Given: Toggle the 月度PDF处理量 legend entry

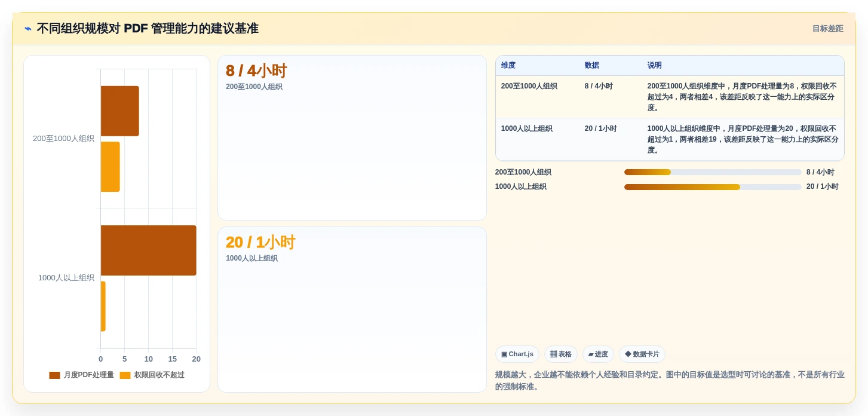Looking at the screenshot, I should 82,375.
